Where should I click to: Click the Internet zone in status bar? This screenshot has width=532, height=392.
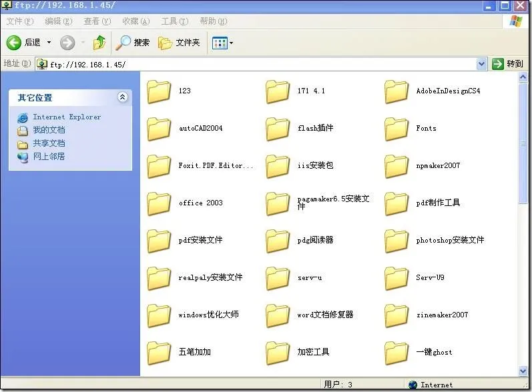click(x=431, y=385)
